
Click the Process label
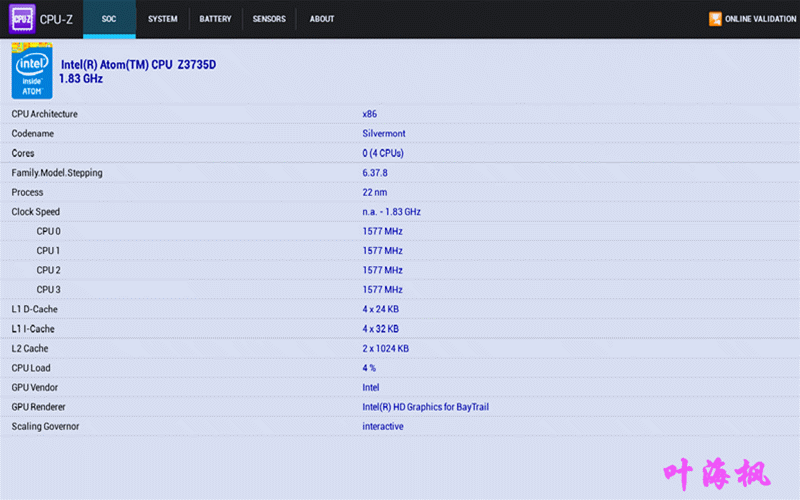point(27,192)
